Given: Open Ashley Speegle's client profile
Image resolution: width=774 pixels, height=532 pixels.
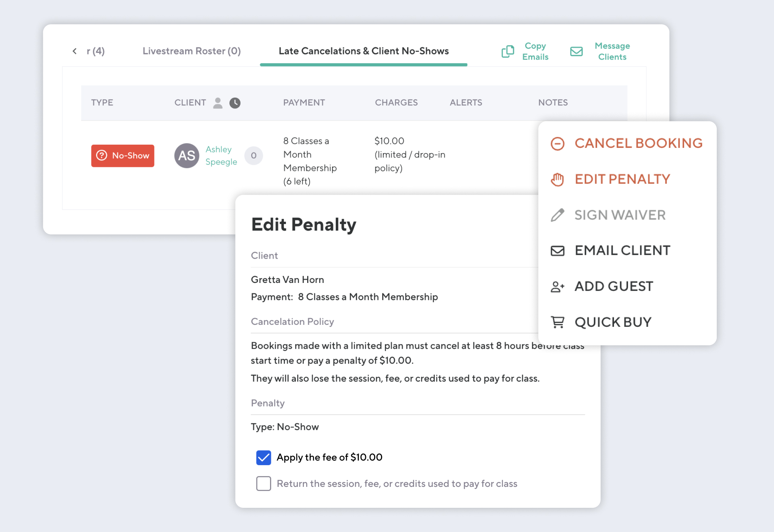Looking at the screenshot, I should tap(221, 156).
